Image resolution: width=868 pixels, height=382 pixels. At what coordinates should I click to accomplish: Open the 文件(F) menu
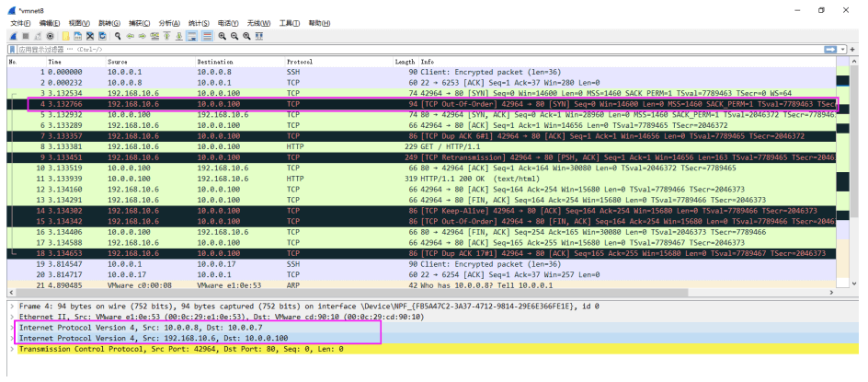click(x=20, y=23)
